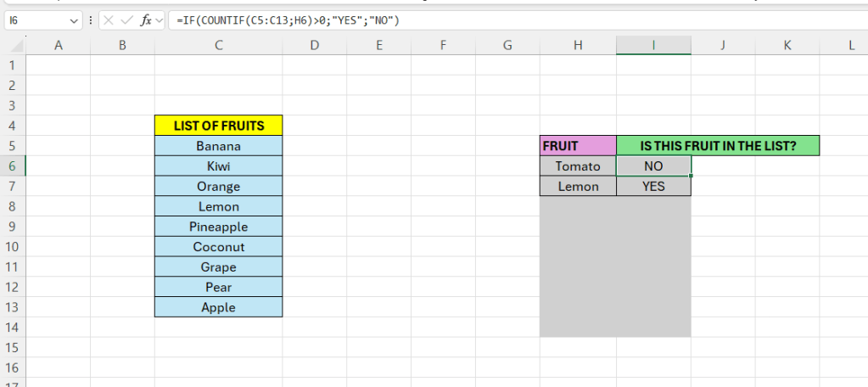Select row 6 header
The width and height of the screenshot is (868, 387).
(x=13, y=166)
